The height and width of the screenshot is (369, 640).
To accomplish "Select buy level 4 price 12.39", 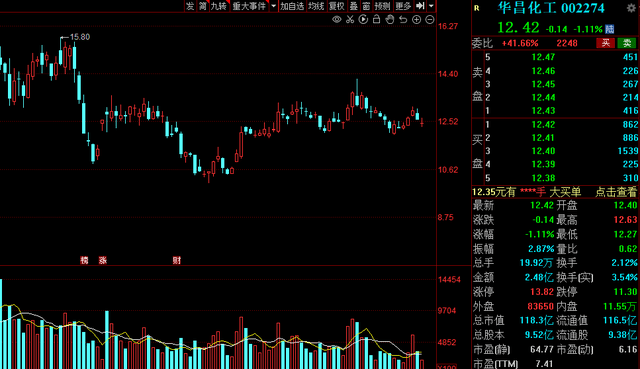I will (x=543, y=164).
